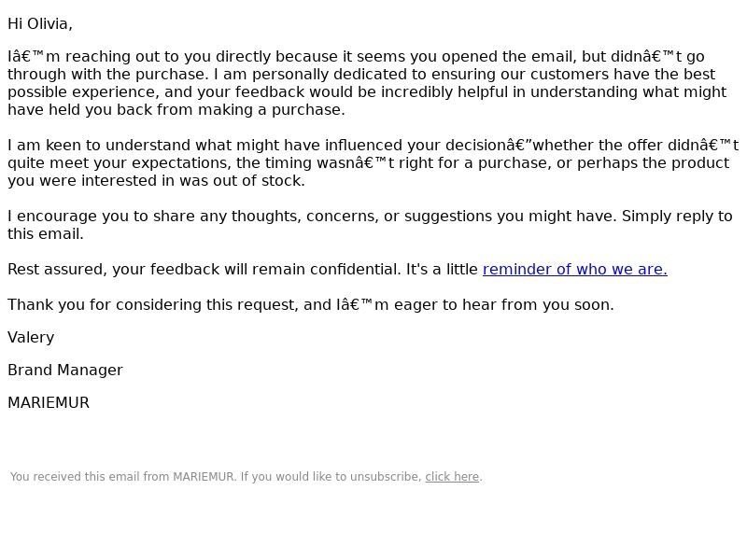
Task: Click the 'eager to hear from you soon' phrase
Action: [503, 305]
